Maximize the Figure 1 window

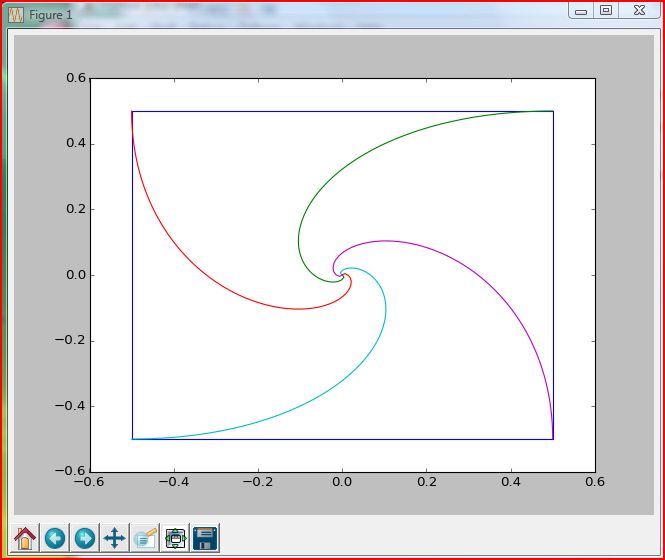[606, 11]
